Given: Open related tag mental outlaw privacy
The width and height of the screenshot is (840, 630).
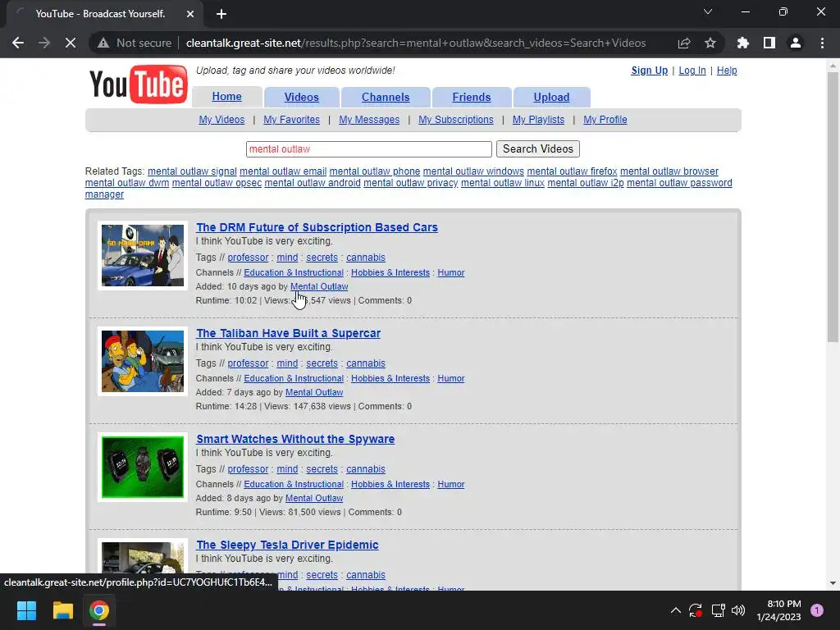Looking at the screenshot, I should [x=411, y=183].
